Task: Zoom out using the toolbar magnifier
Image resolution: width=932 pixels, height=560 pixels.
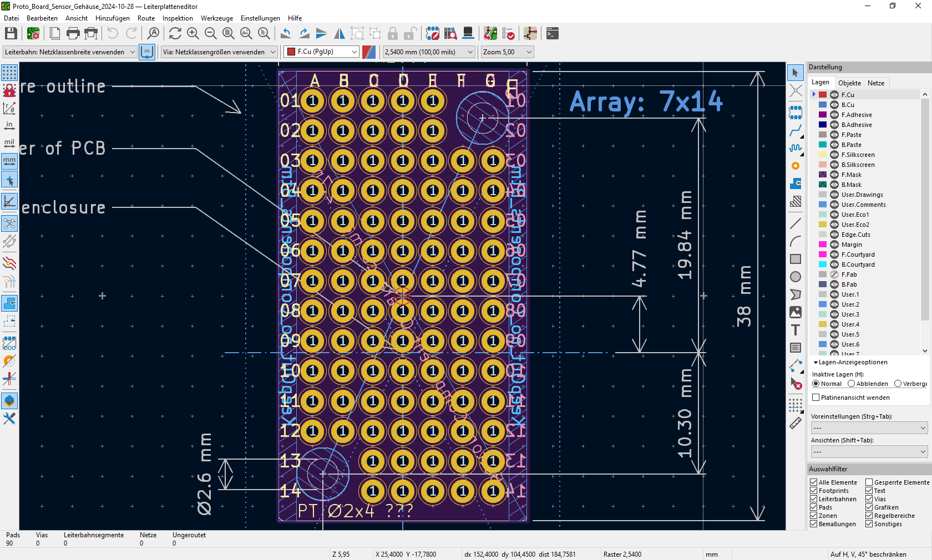Action: click(x=211, y=34)
